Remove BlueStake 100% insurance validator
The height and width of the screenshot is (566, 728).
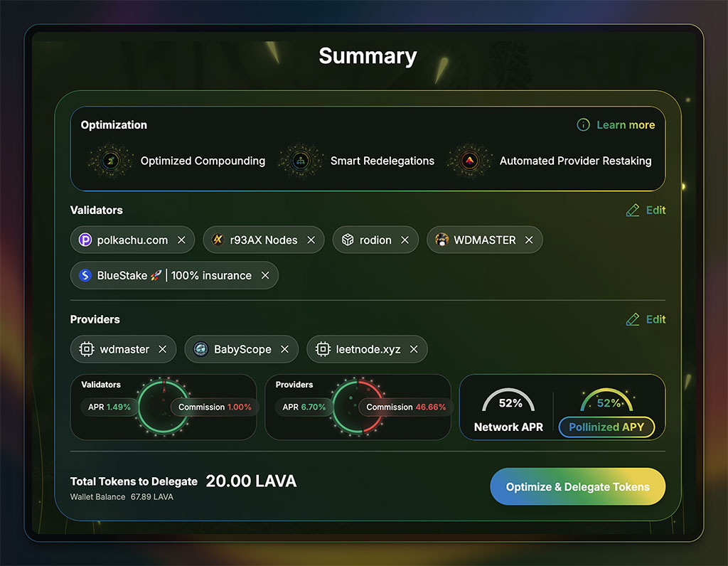265,275
